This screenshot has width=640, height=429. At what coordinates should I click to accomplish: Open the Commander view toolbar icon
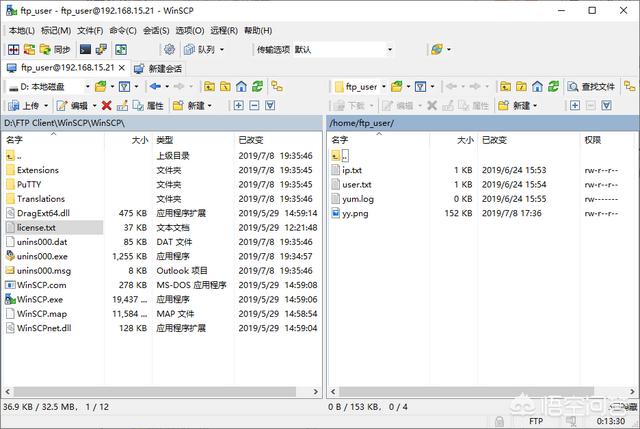(13, 49)
